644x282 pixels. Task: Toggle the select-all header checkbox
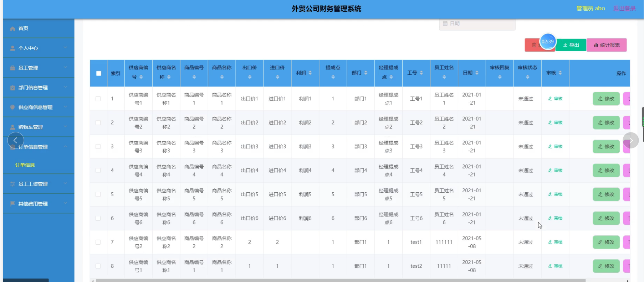tap(99, 73)
